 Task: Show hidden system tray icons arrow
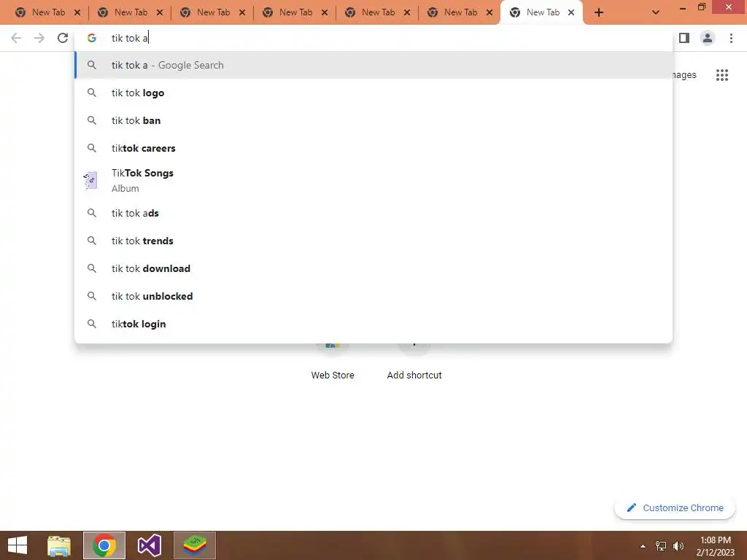(643, 546)
